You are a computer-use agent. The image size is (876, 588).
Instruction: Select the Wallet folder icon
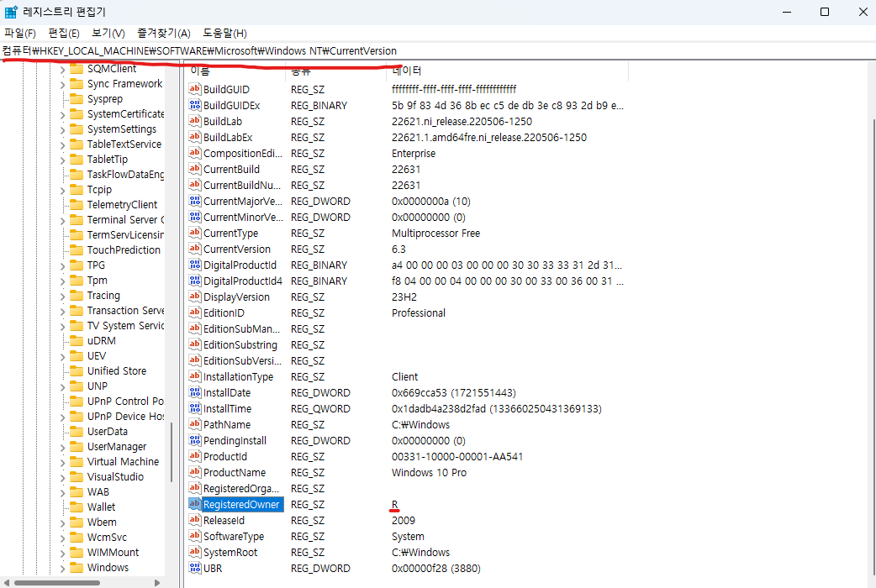point(77,507)
